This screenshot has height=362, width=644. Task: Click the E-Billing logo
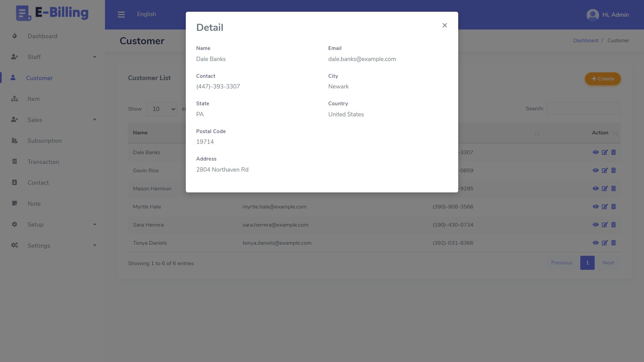point(52,13)
